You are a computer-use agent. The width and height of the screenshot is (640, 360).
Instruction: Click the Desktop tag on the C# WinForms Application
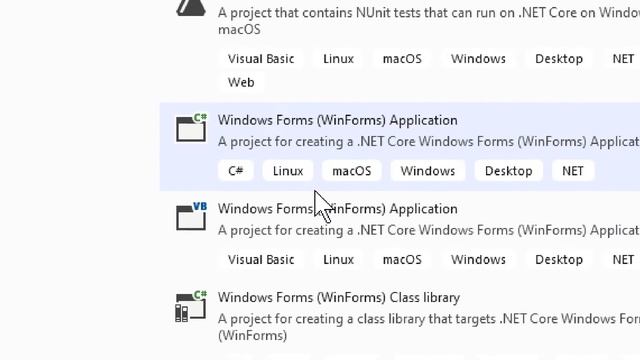click(509, 171)
